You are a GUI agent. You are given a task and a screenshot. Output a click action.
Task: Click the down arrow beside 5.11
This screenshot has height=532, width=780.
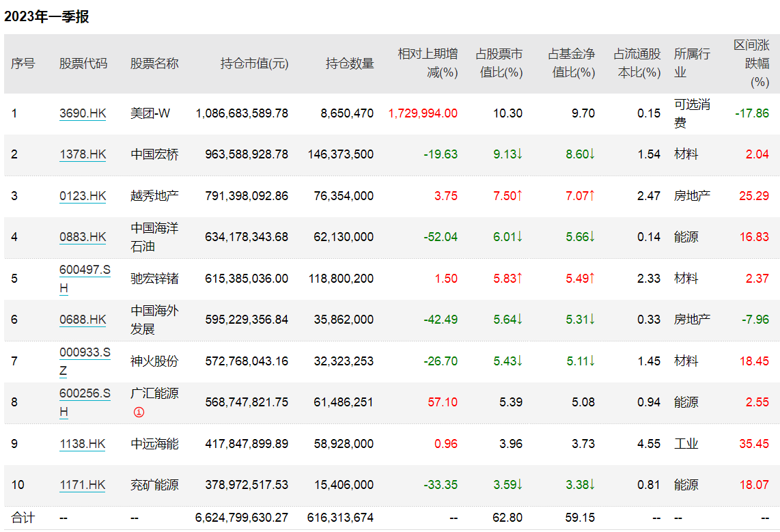pos(591,361)
